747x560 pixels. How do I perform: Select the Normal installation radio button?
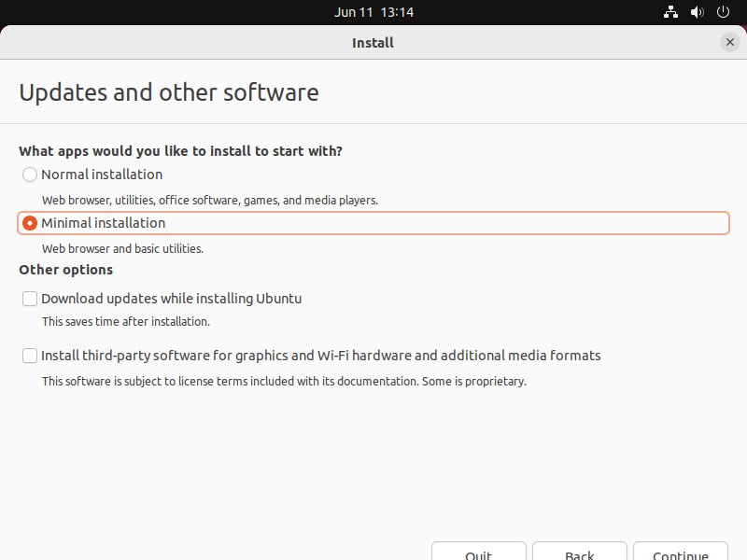30,175
